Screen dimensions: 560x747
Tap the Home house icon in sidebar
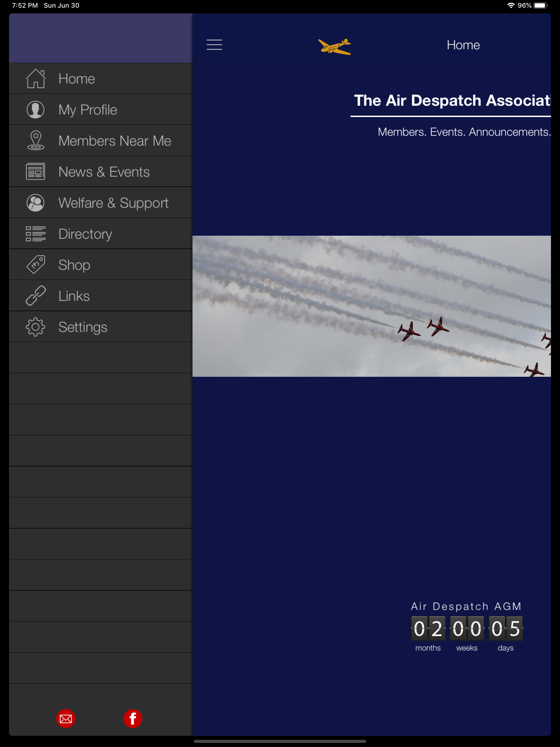point(36,78)
